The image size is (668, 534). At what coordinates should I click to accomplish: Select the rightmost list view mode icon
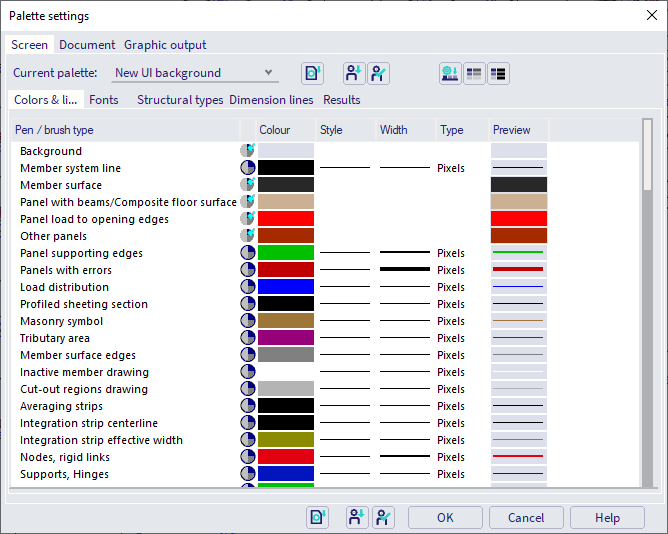(x=497, y=73)
